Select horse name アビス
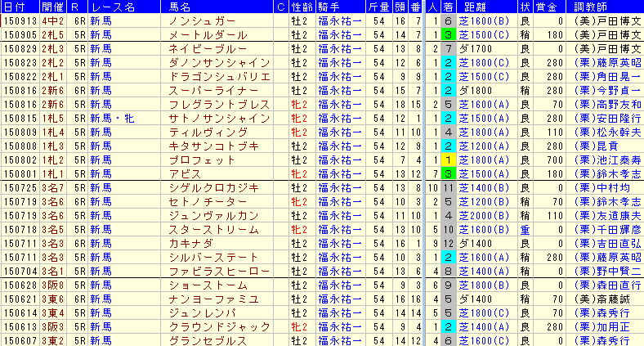 tap(185, 174)
